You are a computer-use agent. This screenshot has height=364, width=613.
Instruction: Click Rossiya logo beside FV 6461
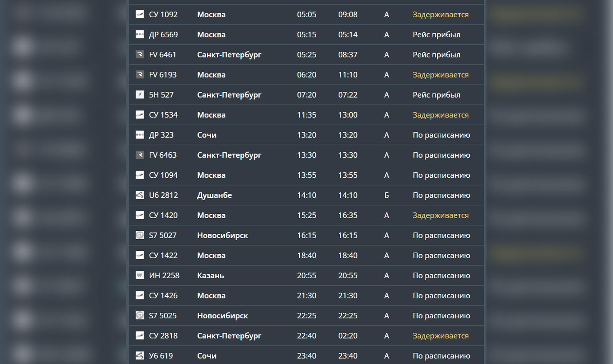click(x=140, y=55)
